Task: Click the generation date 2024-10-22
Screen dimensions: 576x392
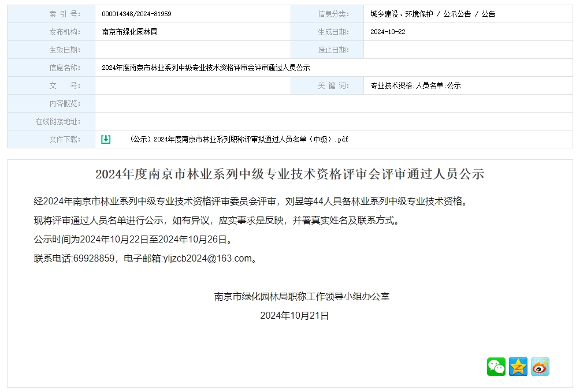Action: pos(388,32)
